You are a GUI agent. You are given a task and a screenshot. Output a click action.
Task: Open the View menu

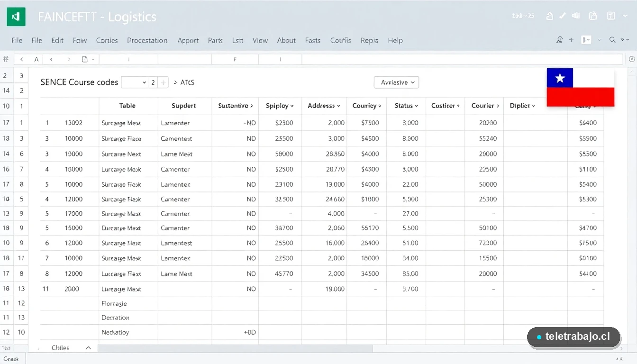[x=260, y=40]
